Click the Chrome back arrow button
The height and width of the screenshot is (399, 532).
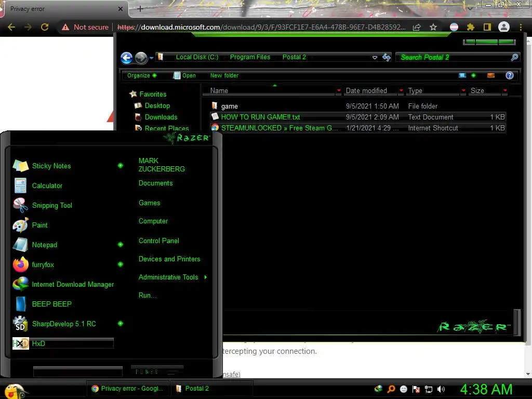tap(11, 27)
